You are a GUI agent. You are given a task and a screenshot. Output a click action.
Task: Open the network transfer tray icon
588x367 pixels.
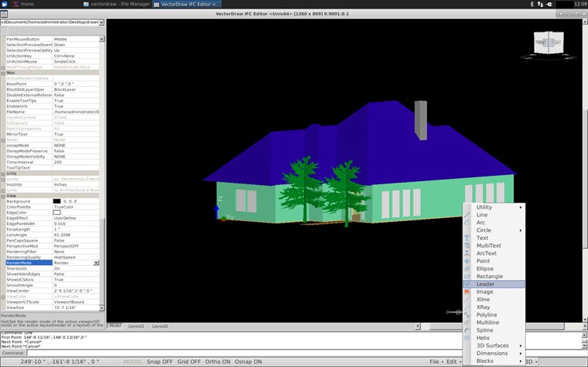[x=540, y=4]
